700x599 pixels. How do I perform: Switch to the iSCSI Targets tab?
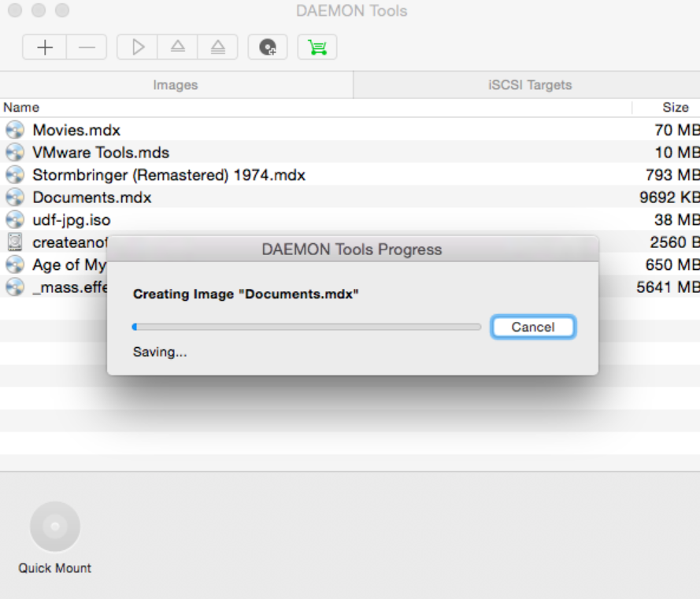click(x=529, y=85)
